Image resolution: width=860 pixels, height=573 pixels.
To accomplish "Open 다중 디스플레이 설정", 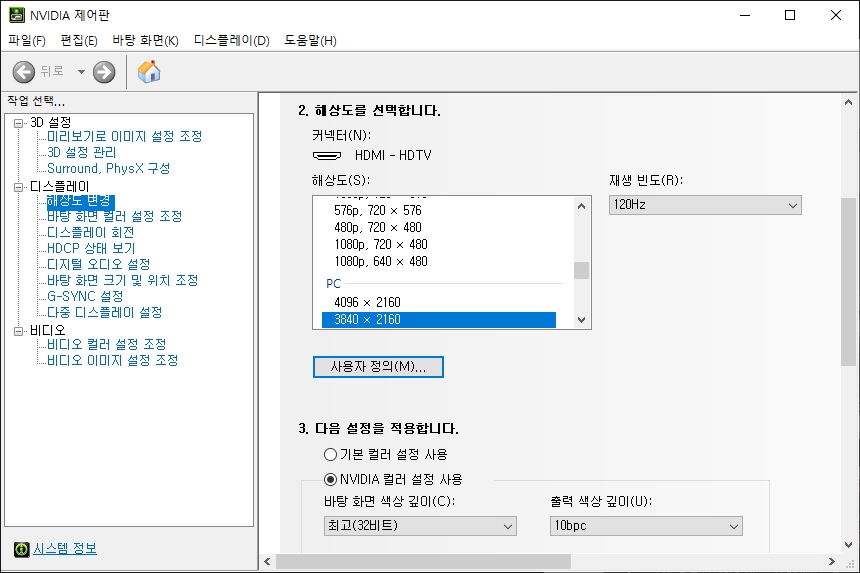I will [105, 313].
